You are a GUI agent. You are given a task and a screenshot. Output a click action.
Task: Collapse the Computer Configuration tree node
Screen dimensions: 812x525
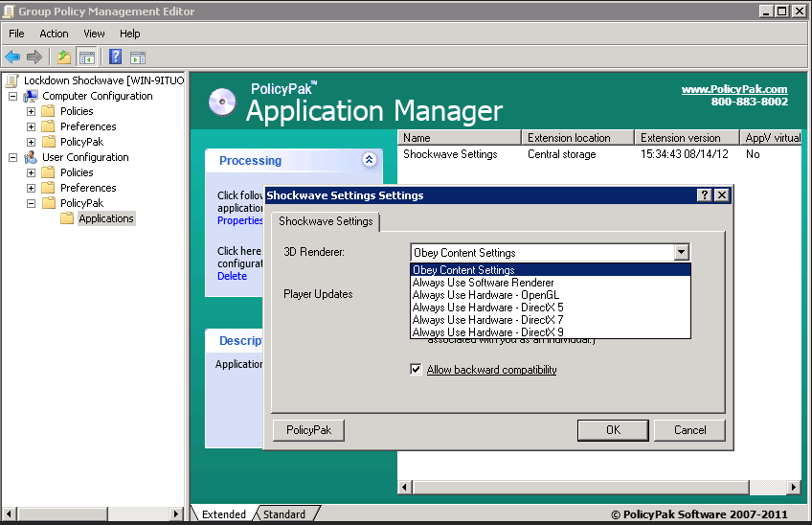coord(13,96)
